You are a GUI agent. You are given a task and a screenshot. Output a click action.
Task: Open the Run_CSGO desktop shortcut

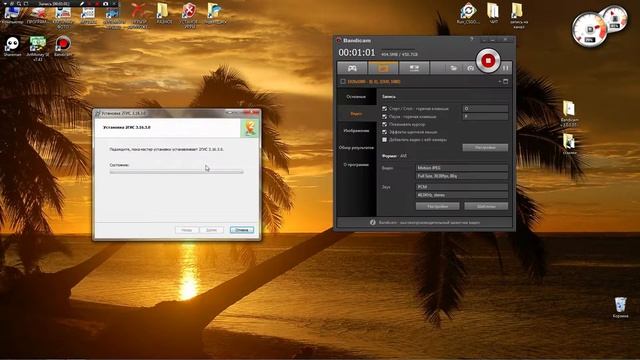click(x=468, y=13)
